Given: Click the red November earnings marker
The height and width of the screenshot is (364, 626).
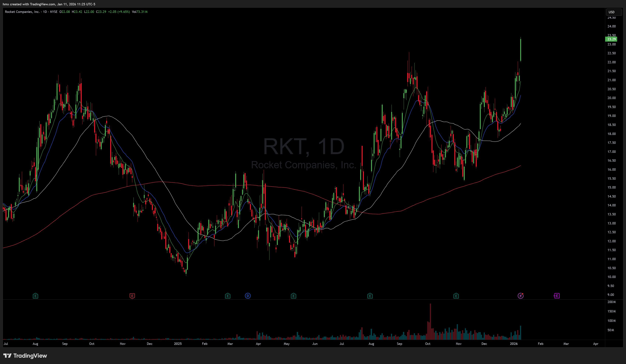Looking at the screenshot, I should tap(132, 296).
